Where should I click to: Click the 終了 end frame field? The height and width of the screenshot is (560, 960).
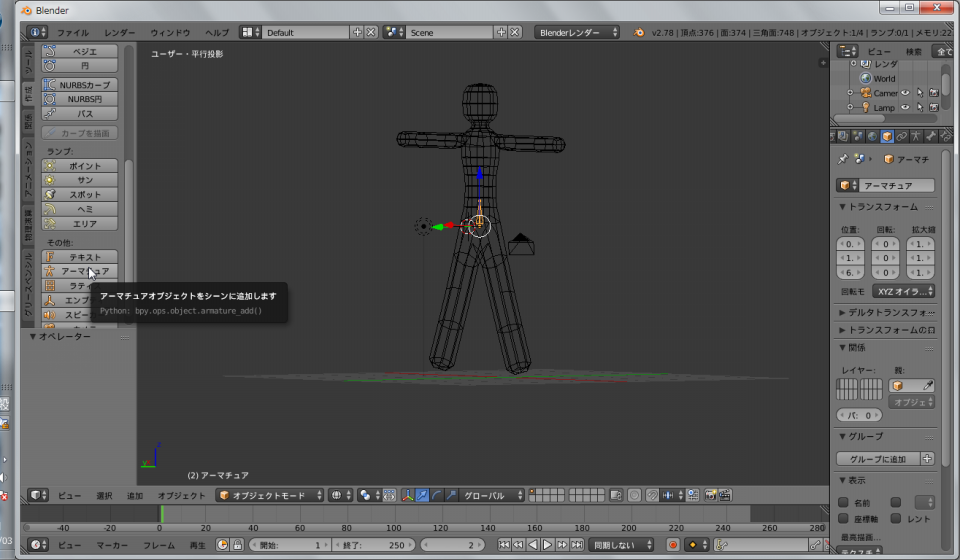pyautogui.click(x=374, y=545)
